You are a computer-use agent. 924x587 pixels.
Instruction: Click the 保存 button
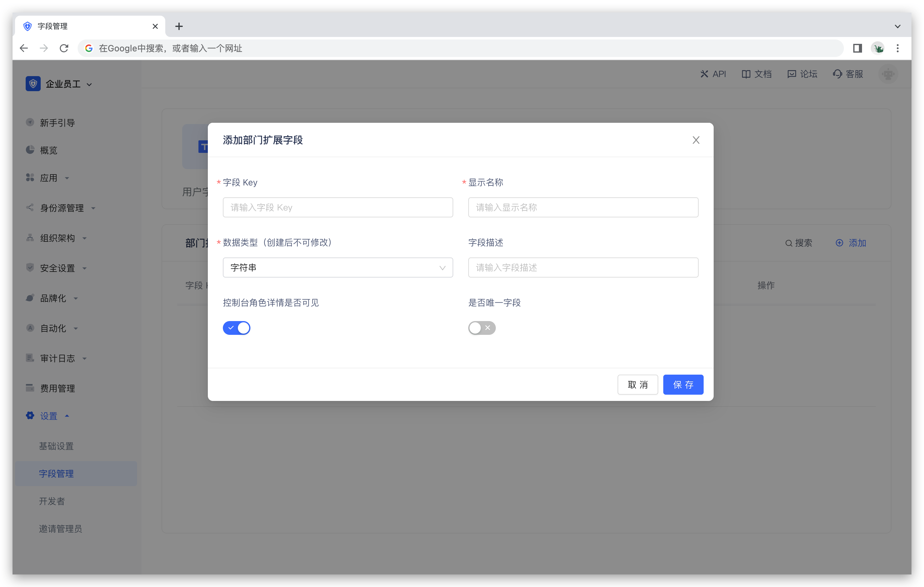click(x=683, y=384)
